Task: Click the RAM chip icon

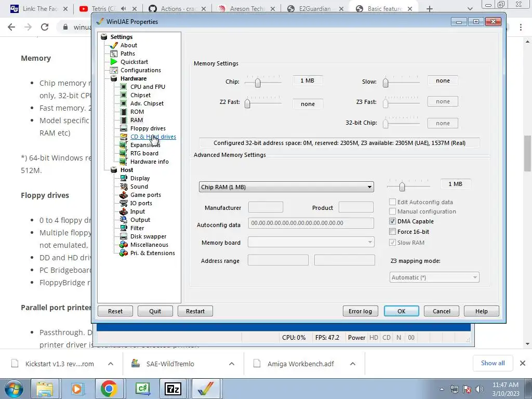Action: pyautogui.click(x=124, y=120)
